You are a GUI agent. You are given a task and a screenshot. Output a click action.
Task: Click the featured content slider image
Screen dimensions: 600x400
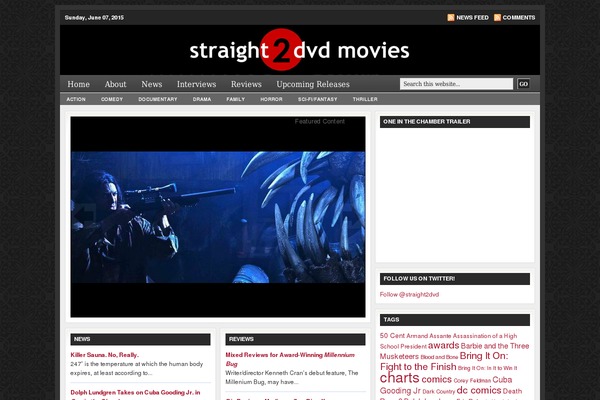tap(218, 217)
